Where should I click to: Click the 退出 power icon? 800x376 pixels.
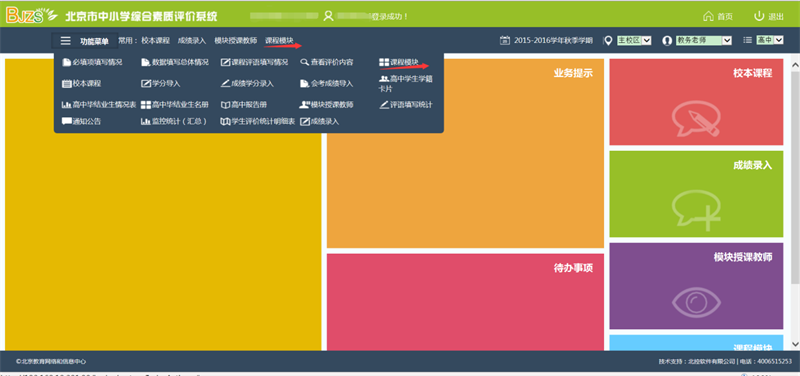tap(759, 16)
